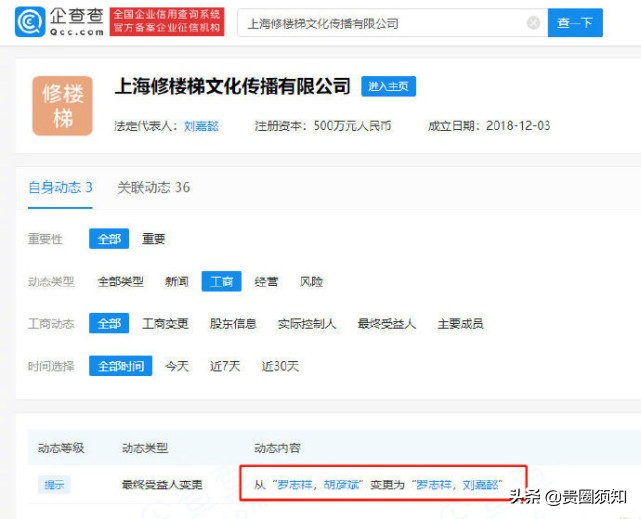Screen dimensions: 641x519
Task: Filter dynamics by 经营
Action: click(266, 282)
